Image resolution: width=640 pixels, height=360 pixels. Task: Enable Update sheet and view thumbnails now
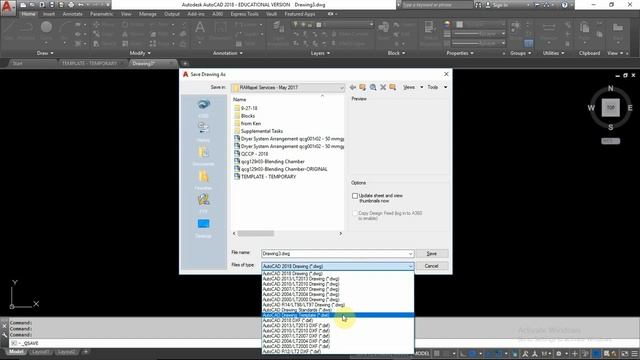tap(355, 196)
